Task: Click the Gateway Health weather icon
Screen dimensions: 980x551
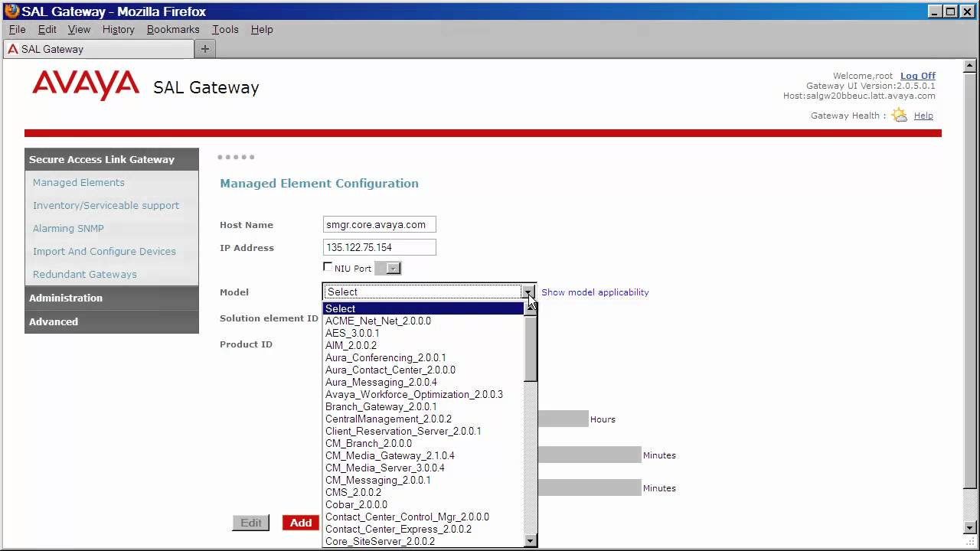Action: (x=900, y=116)
